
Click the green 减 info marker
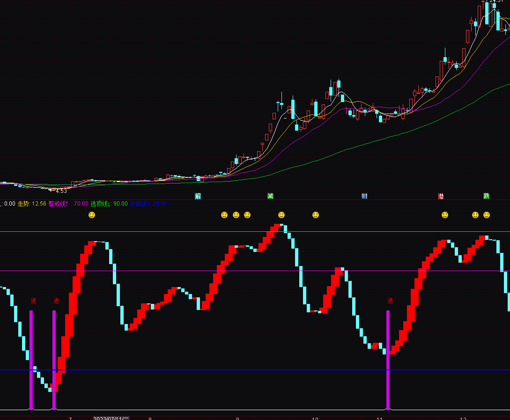270,196
